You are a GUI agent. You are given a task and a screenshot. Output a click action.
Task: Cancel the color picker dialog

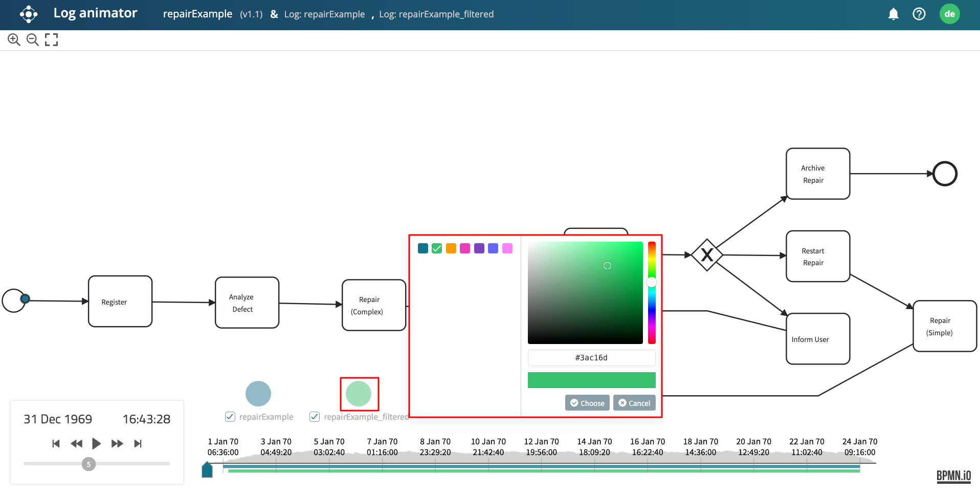pos(634,403)
